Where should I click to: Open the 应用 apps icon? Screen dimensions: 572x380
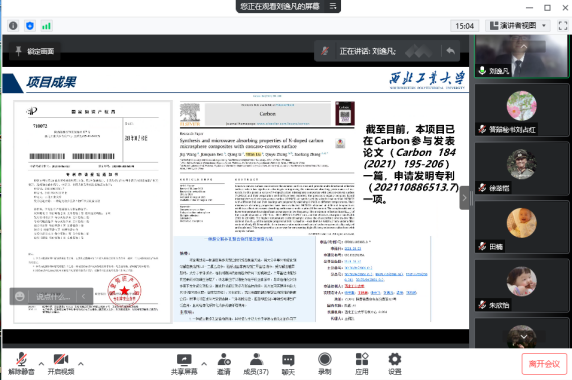(x=362, y=364)
